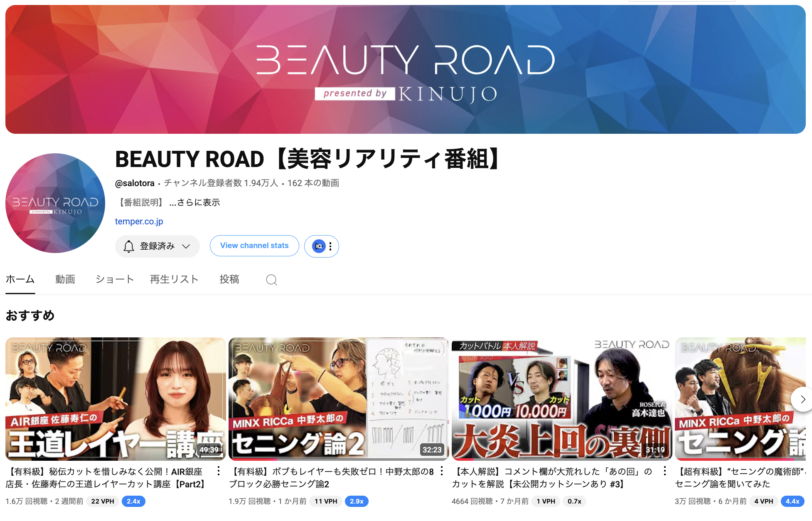Click the vidIQ logo icon button
The image size is (812, 521).
tap(319, 246)
